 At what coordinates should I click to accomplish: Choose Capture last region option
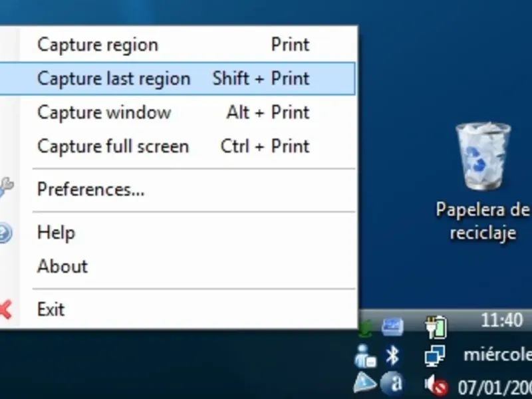click(x=177, y=78)
